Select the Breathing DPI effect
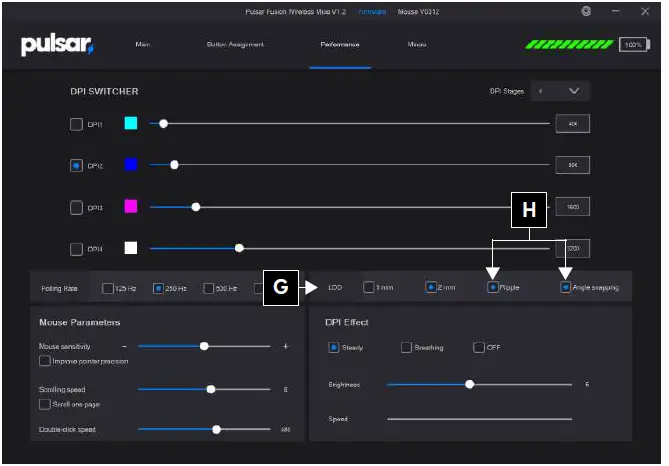Image resolution: width=669 pixels, height=466 pixels. [406, 347]
